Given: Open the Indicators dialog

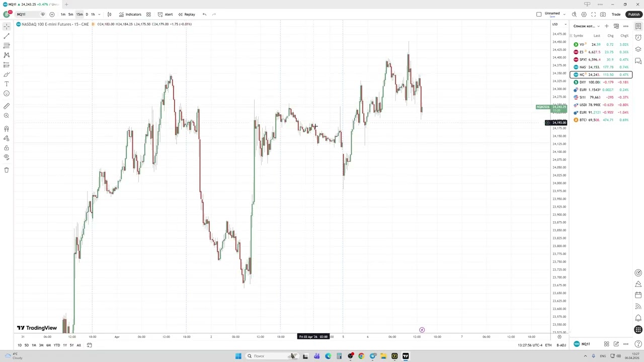Looking at the screenshot, I should pyautogui.click(x=130, y=15).
